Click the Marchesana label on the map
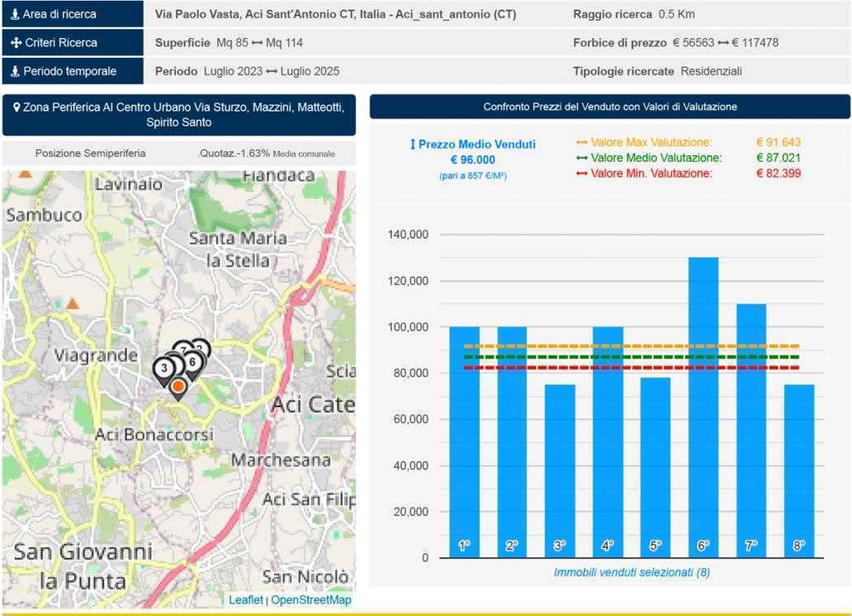852x616 pixels. click(x=281, y=461)
